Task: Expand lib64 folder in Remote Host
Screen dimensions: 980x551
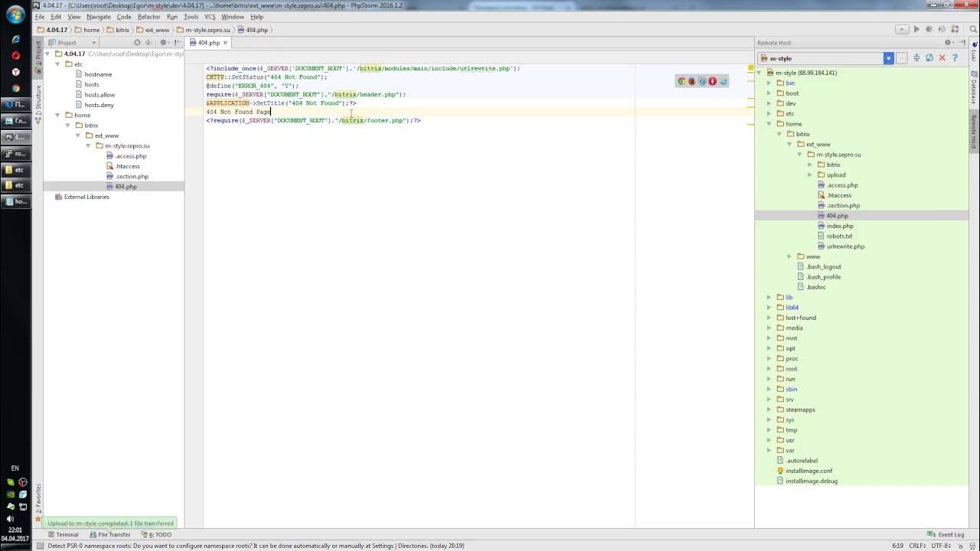Action: coord(769,308)
